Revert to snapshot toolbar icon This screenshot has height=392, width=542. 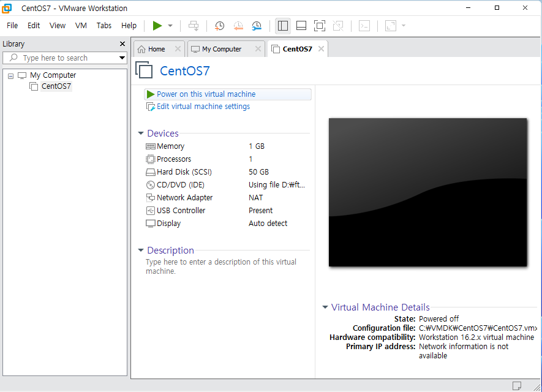point(238,26)
